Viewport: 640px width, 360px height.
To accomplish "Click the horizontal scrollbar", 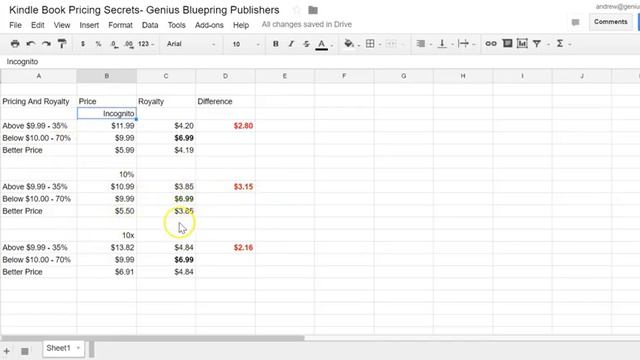I will 153,338.
